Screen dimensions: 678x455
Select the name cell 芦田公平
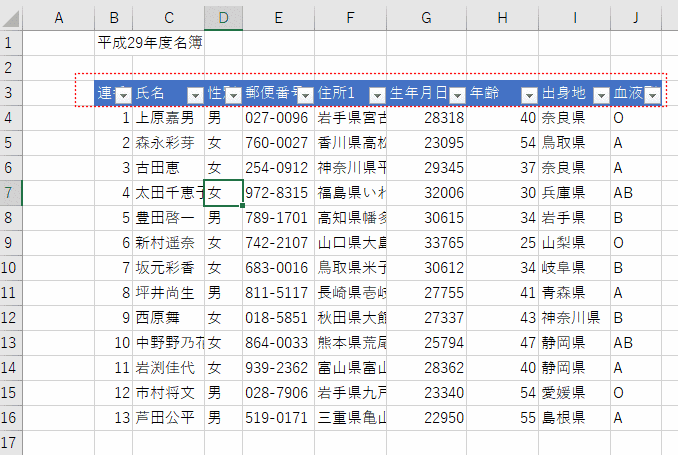click(x=167, y=417)
